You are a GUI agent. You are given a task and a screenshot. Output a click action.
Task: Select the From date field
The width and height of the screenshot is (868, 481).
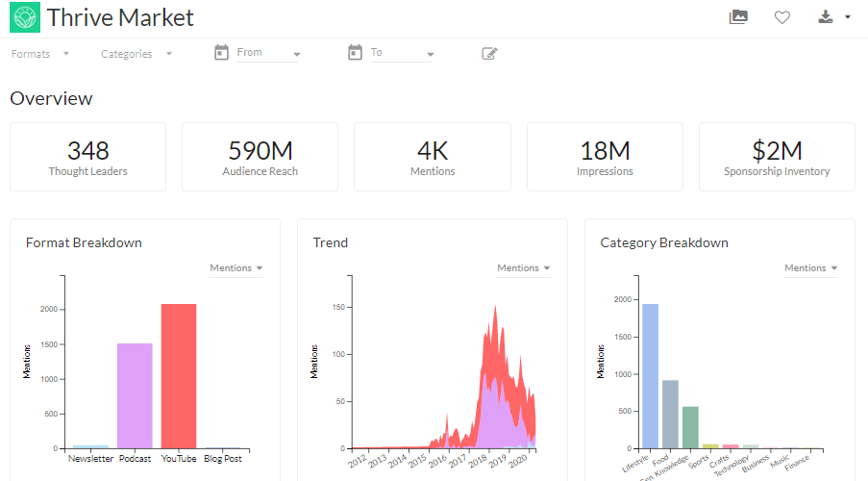click(x=268, y=53)
